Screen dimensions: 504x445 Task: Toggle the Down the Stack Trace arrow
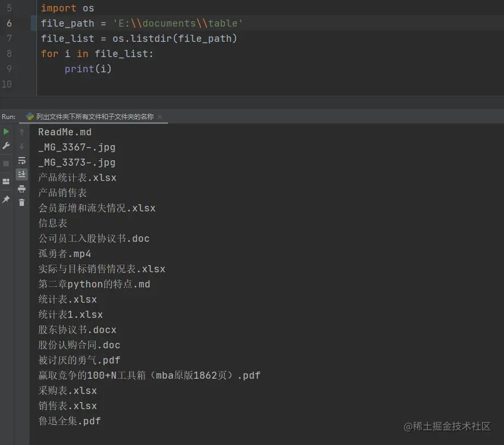[22, 146]
